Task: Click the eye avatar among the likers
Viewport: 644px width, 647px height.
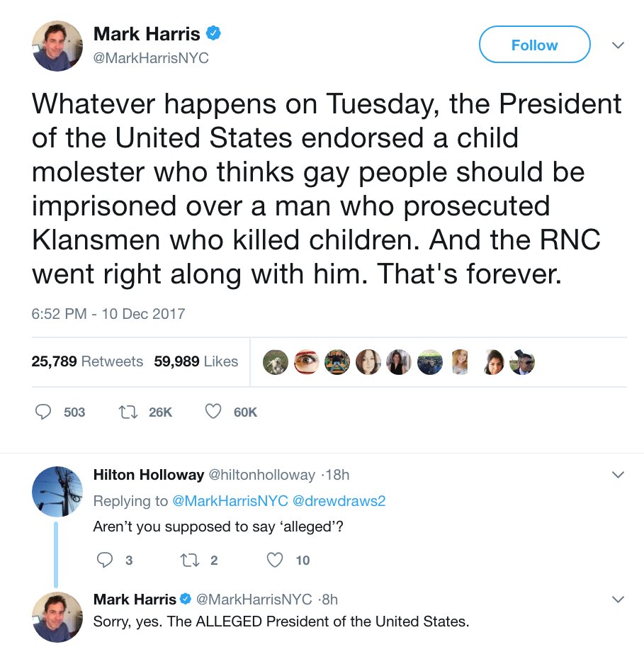Action: (x=306, y=362)
